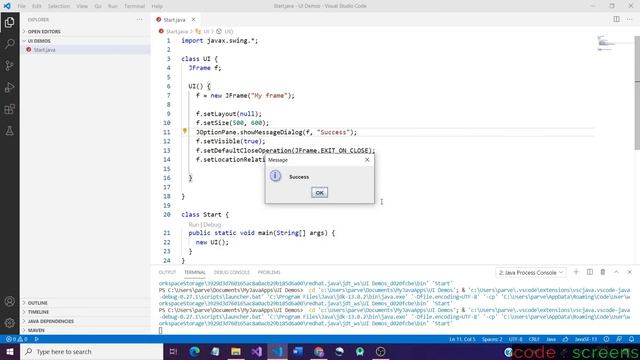The height and width of the screenshot is (360, 640).
Task: Click Start.java in the breadcrumb
Action: coord(177,31)
